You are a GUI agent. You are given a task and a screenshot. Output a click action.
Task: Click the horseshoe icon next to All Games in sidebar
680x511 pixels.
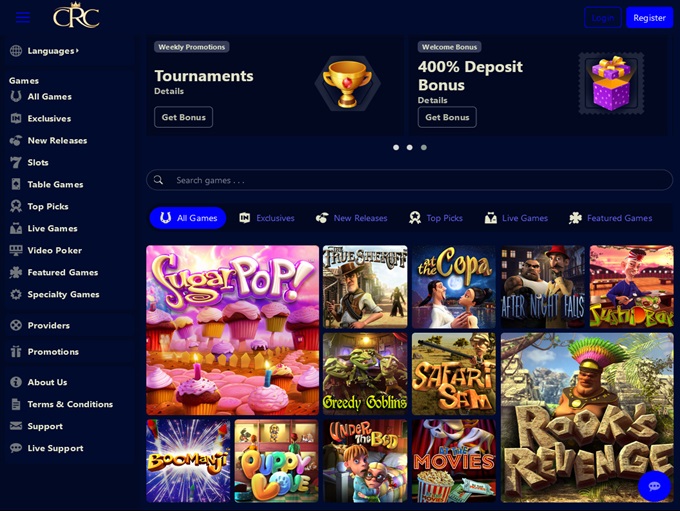pos(16,96)
